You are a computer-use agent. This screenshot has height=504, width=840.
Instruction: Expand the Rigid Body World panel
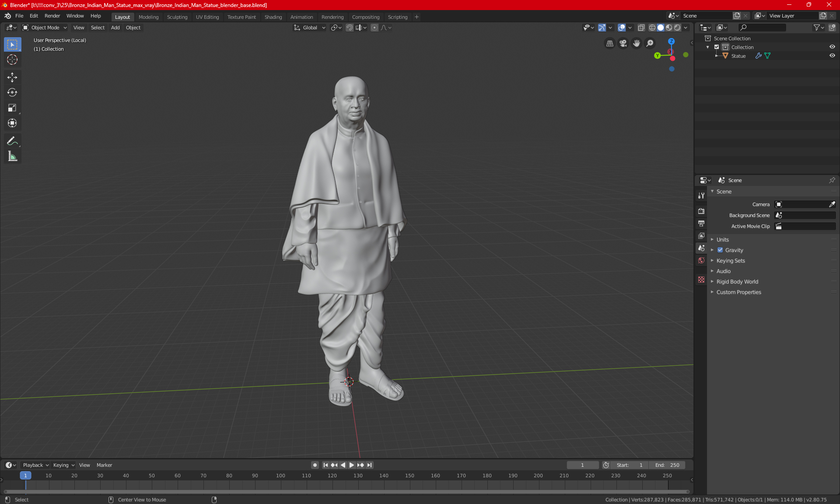737,282
